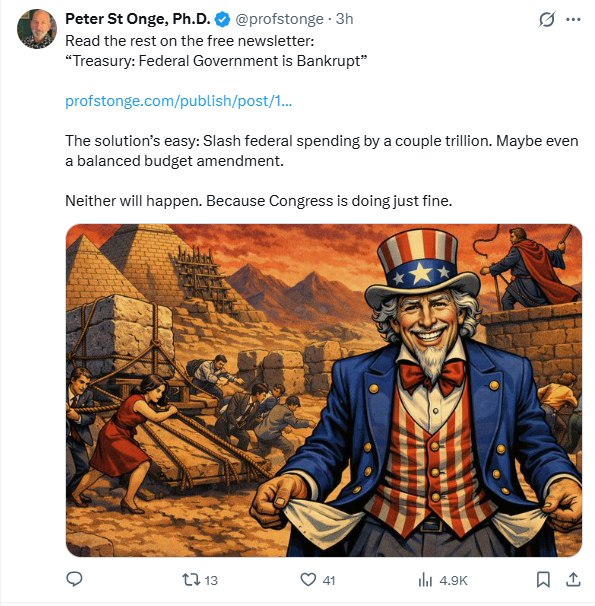Click the blue verified checkmark badge
Viewport: 595px width, 606px height.
click(x=223, y=19)
